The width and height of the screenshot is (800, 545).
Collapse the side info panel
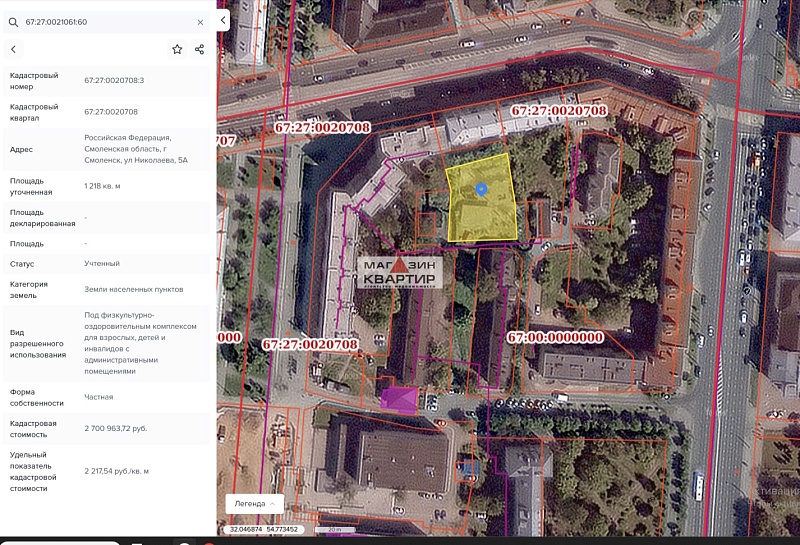click(223, 19)
